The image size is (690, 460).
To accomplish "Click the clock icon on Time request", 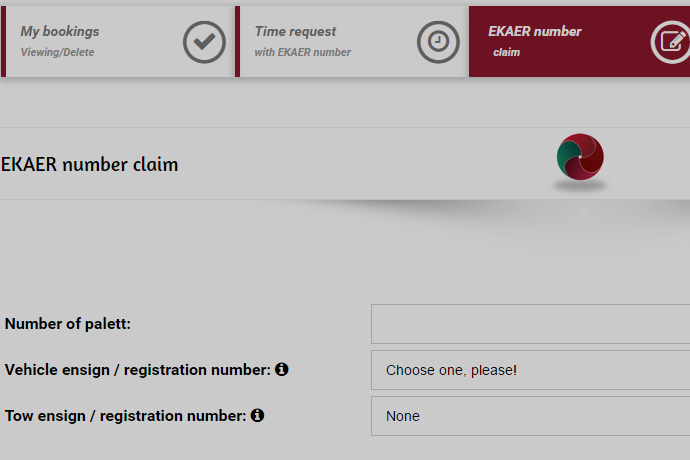I will 438,42.
